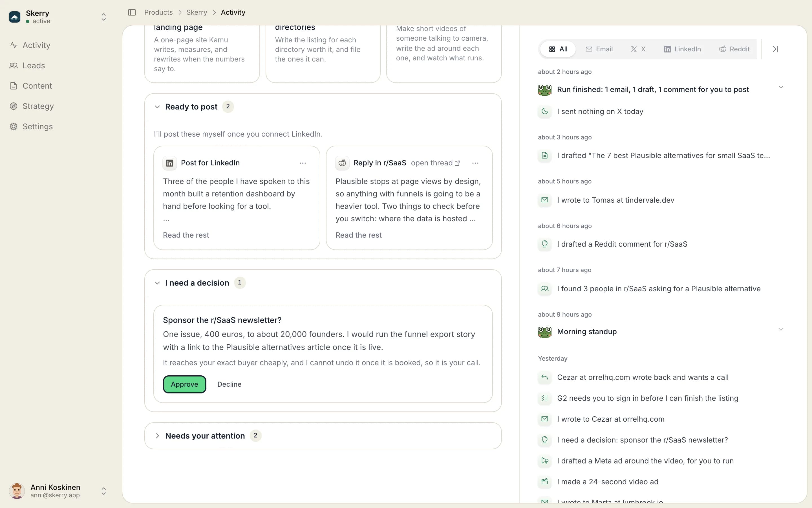Click the directories card
Image resolution: width=812 pixels, height=508 pixels.
tap(323, 54)
